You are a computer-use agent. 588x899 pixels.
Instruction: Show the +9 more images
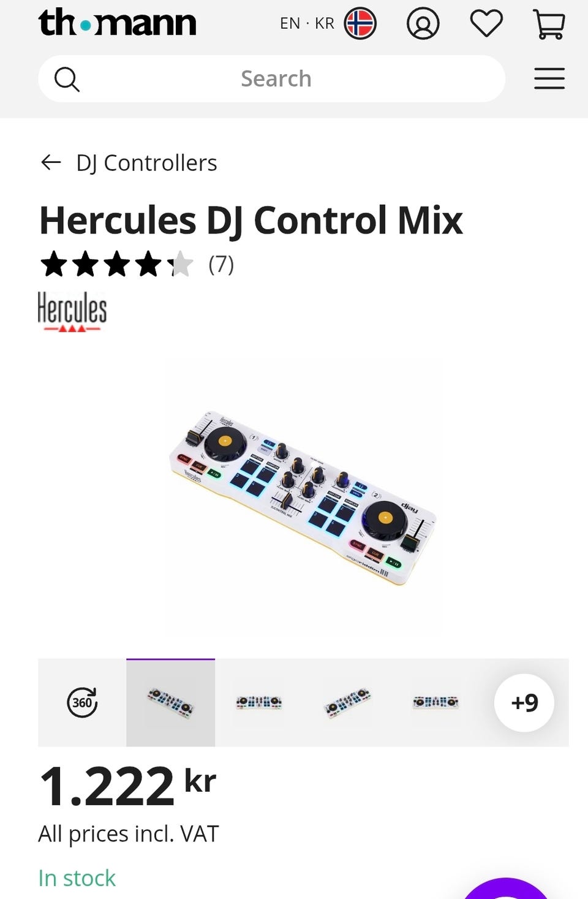[524, 702]
